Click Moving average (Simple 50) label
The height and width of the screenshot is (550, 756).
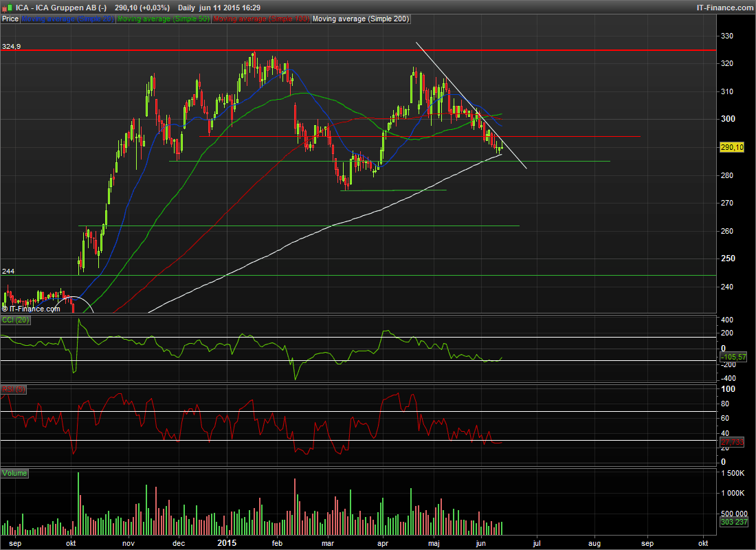click(162, 19)
